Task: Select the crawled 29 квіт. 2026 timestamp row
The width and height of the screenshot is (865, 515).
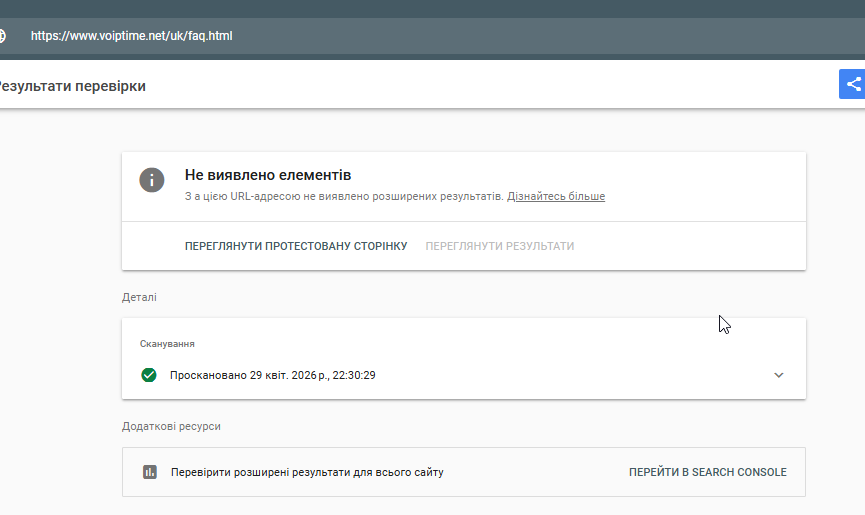Action: click(272, 375)
